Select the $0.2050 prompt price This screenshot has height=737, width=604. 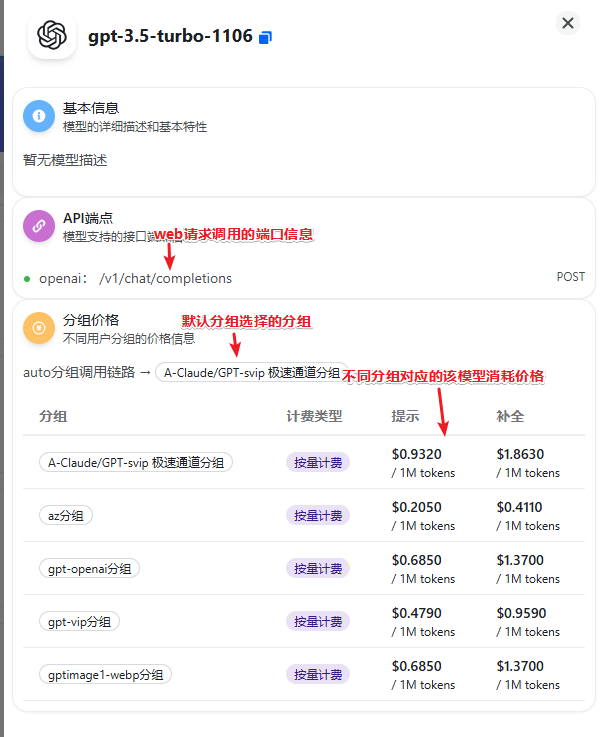[416, 507]
